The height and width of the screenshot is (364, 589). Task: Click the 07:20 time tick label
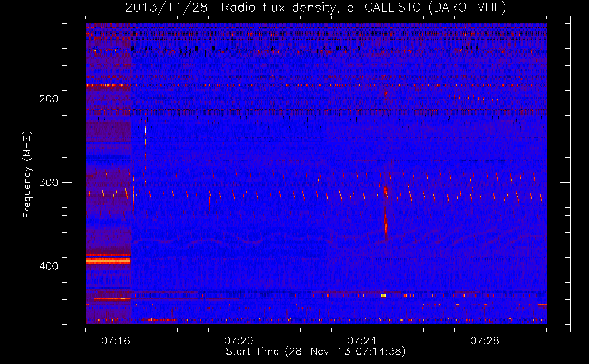(x=239, y=341)
